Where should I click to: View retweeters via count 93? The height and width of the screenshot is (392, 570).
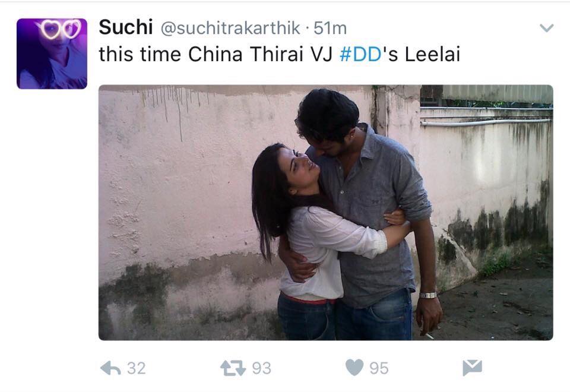tap(262, 368)
